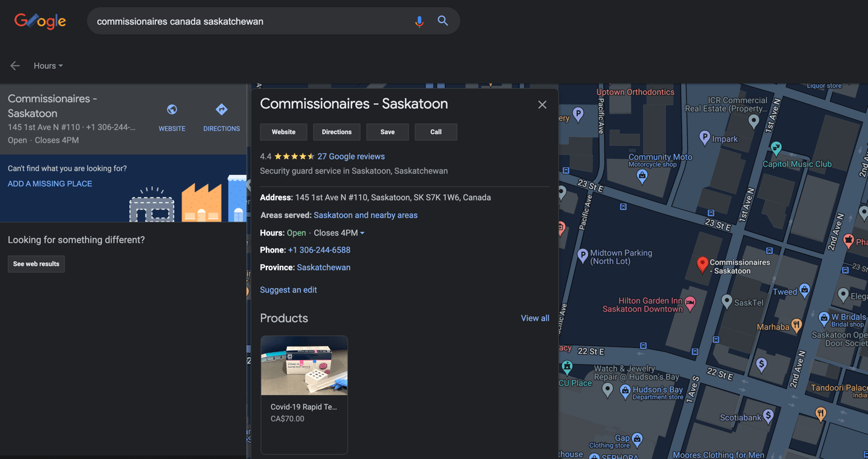This screenshot has height=459, width=868.
Task: Click See web results button
Action: 36,264
